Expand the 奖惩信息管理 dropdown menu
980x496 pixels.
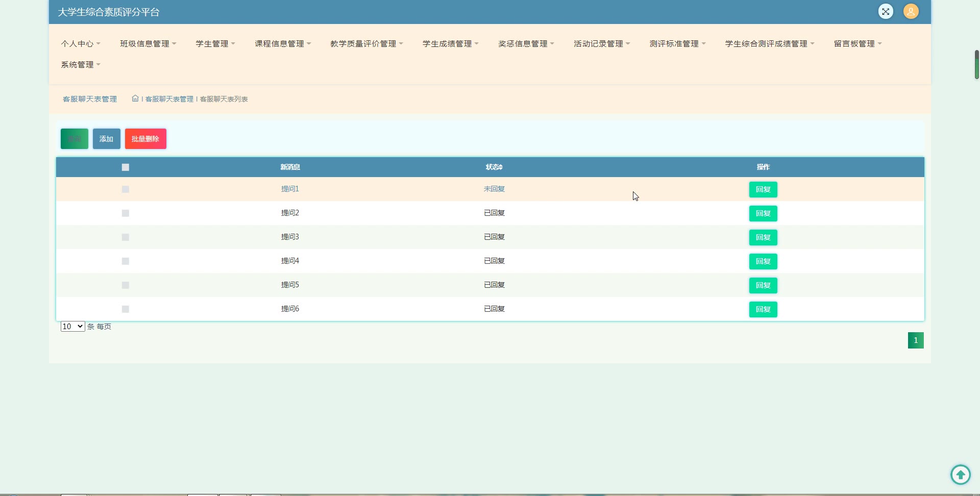click(526, 44)
